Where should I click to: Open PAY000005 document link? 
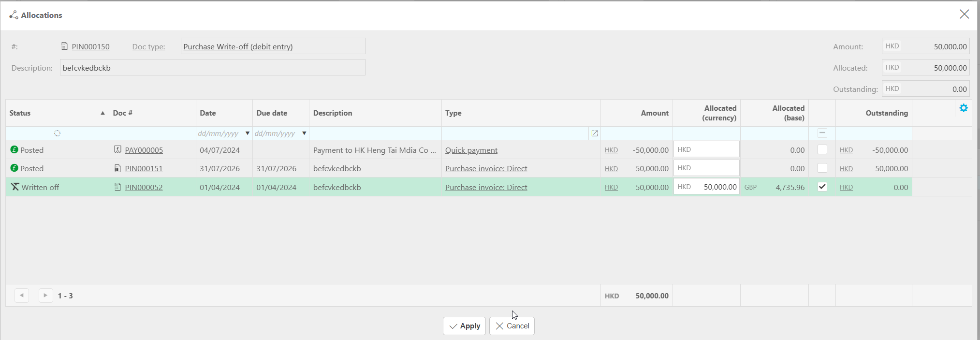tap(144, 150)
